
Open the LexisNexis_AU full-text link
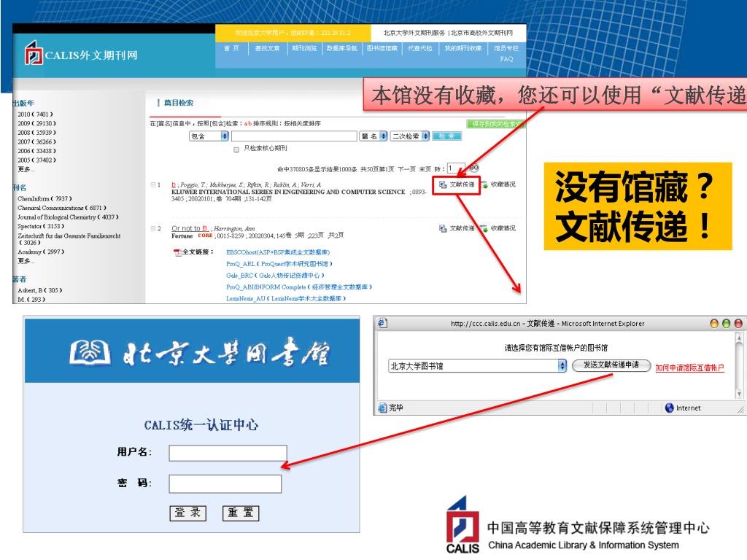[x=286, y=298]
